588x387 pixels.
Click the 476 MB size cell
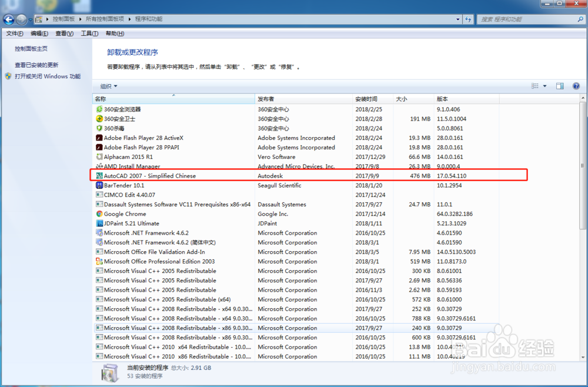pos(420,176)
